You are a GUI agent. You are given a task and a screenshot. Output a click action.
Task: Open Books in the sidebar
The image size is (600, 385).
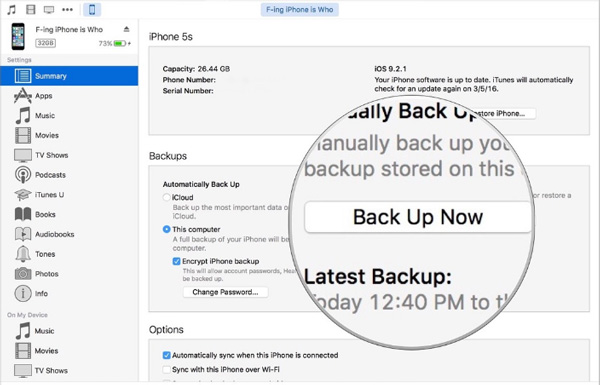click(x=69, y=214)
